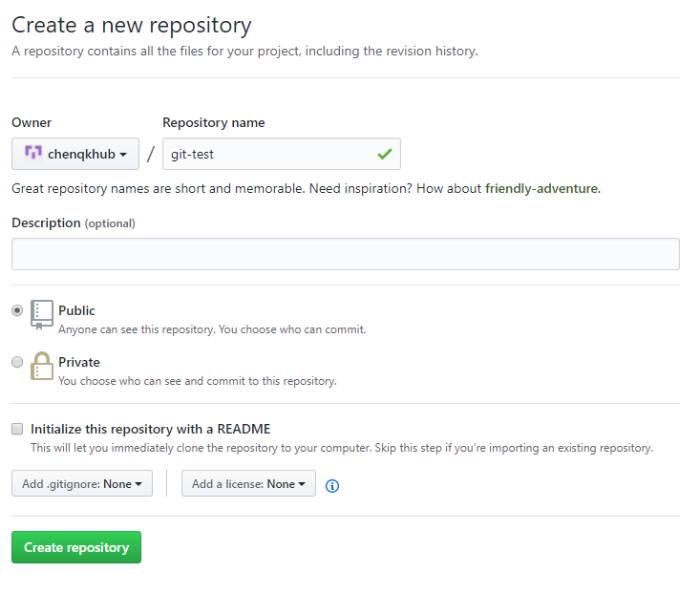This screenshot has width=700, height=593.
Task: Open the Add .gitignore dropdown
Action: coord(82,483)
